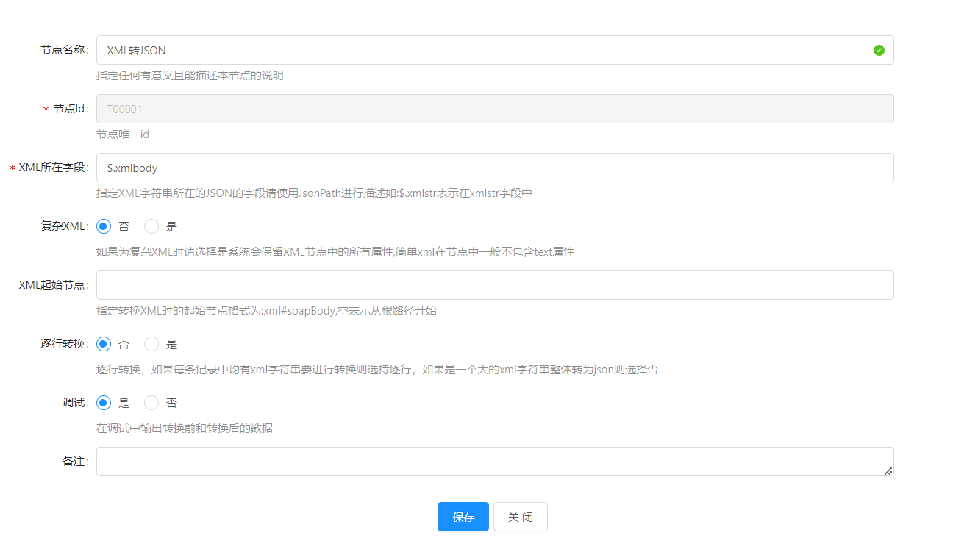Focus the empty XML起始节点 input
This screenshot has width=978, height=560.
[x=494, y=285]
